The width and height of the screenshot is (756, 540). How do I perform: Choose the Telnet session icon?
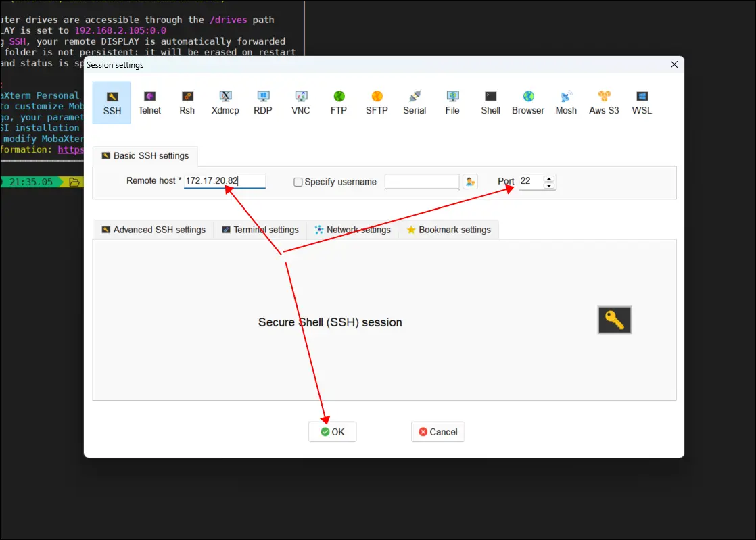[x=149, y=103]
